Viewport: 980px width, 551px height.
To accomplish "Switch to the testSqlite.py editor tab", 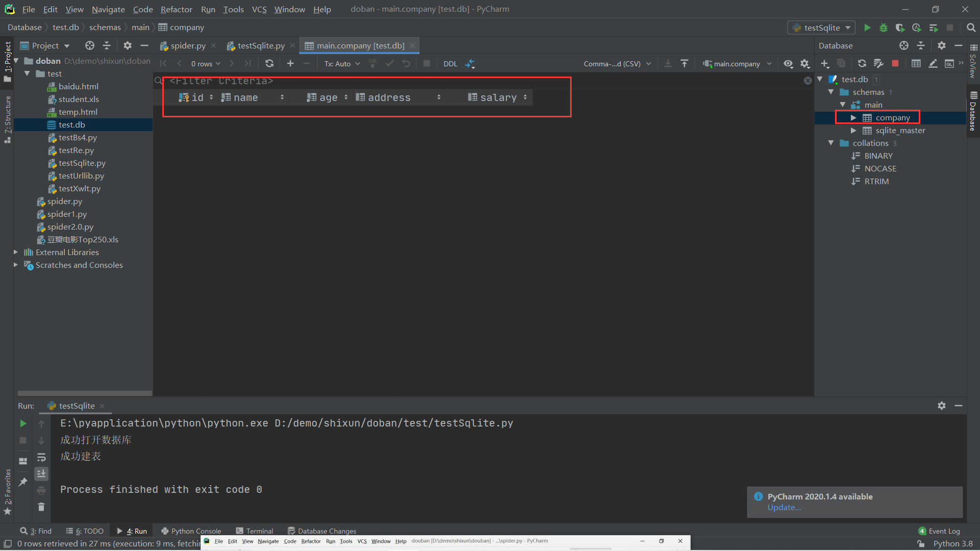I will [x=261, y=45].
